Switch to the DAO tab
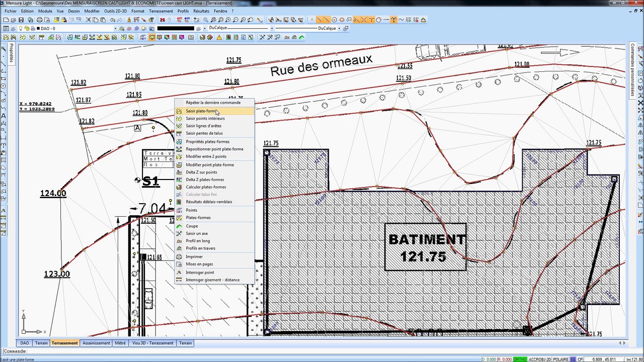 [25, 343]
